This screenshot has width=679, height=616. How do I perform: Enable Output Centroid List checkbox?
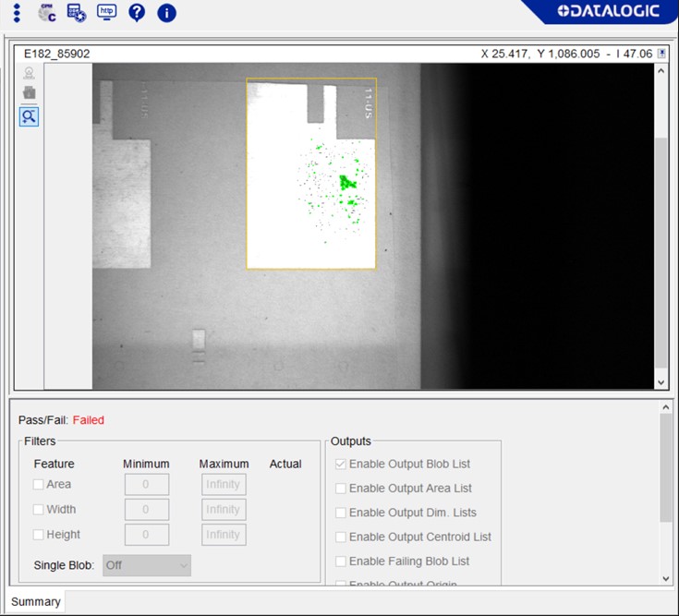[x=341, y=537]
